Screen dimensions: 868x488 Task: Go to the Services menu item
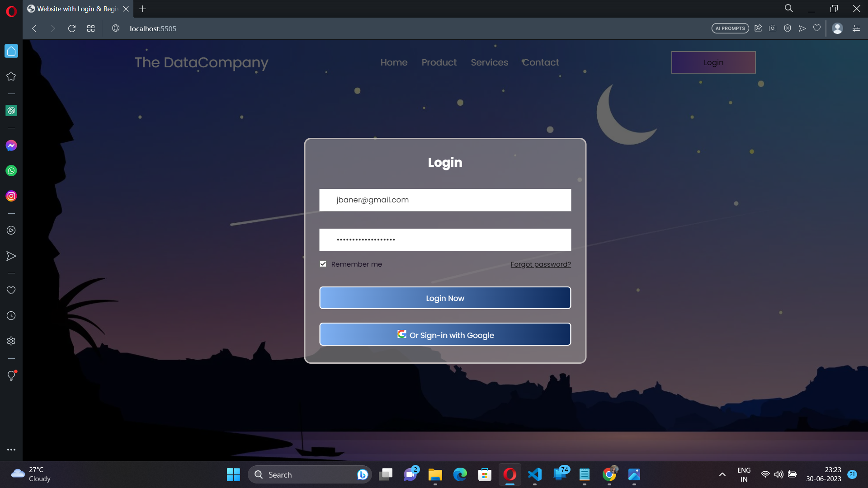pos(489,62)
